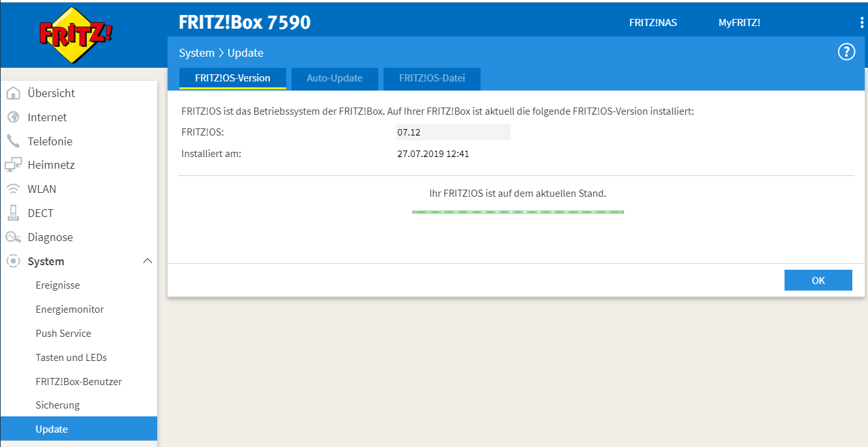Viewport: 868px width, 447px height.
Task: Select the FRITZ!OS-Version tab
Action: point(233,78)
